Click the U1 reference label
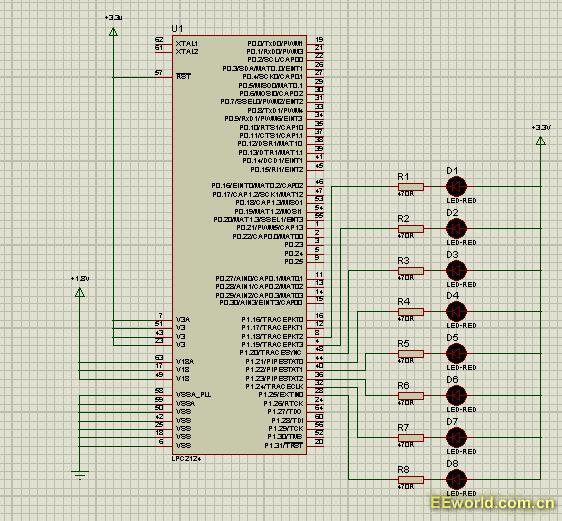The image size is (562, 521). (x=177, y=28)
